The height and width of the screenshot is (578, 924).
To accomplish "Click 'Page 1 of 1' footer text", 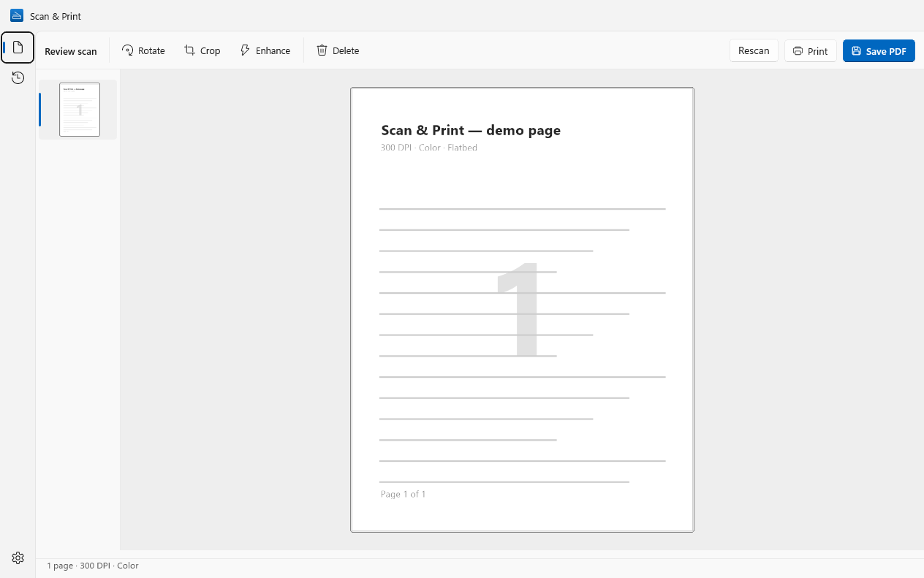I will click(403, 494).
